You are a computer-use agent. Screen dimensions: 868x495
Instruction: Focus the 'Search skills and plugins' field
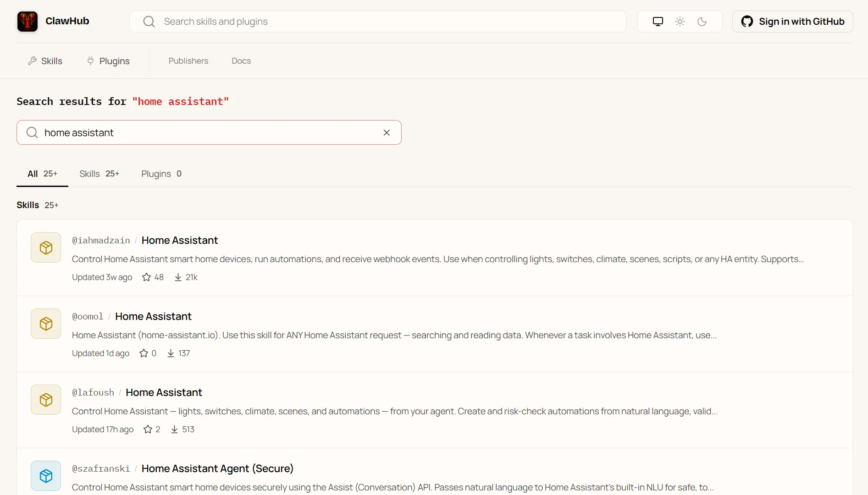tap(377, 22)
